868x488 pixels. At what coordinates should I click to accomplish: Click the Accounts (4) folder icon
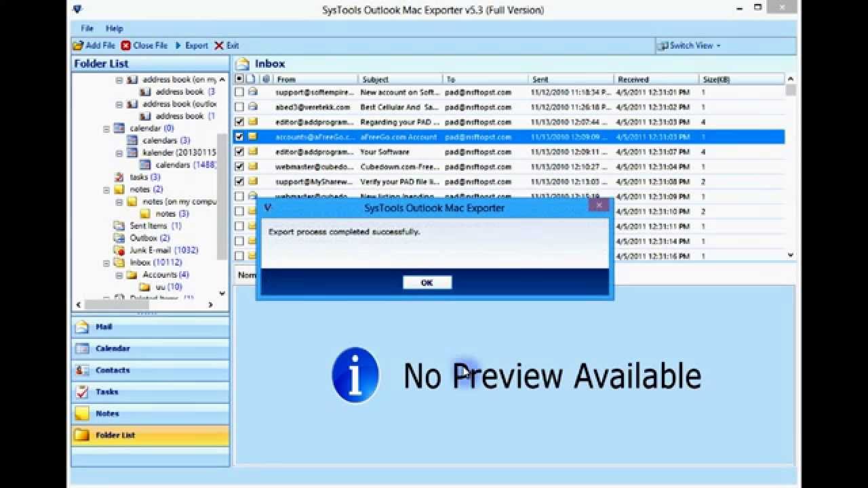[x=132, y=274]
